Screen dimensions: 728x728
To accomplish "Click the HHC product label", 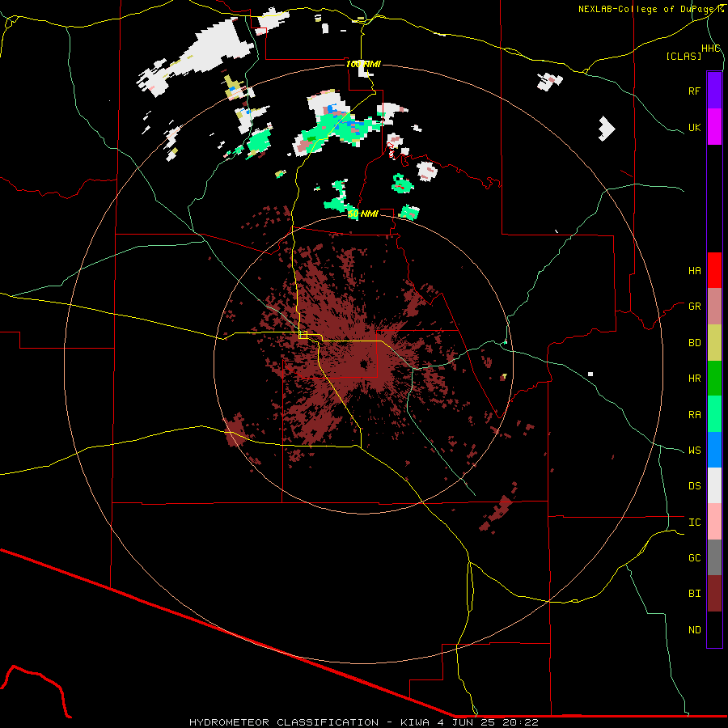I will pos(710,49).
